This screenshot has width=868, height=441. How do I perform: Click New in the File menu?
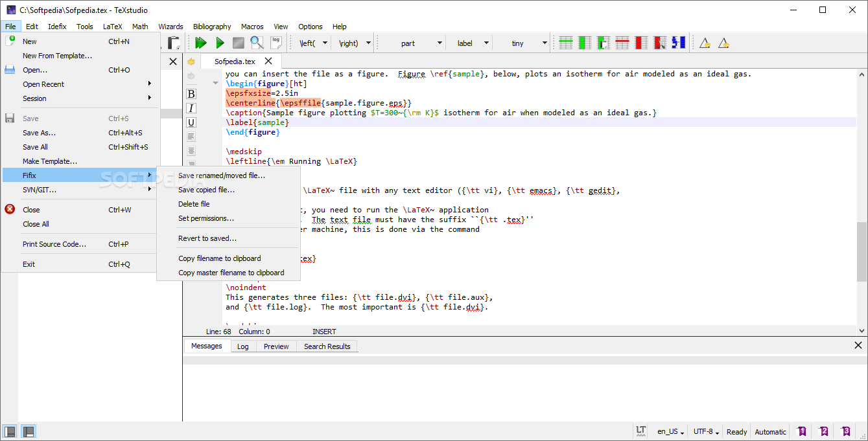coord(80,41)
